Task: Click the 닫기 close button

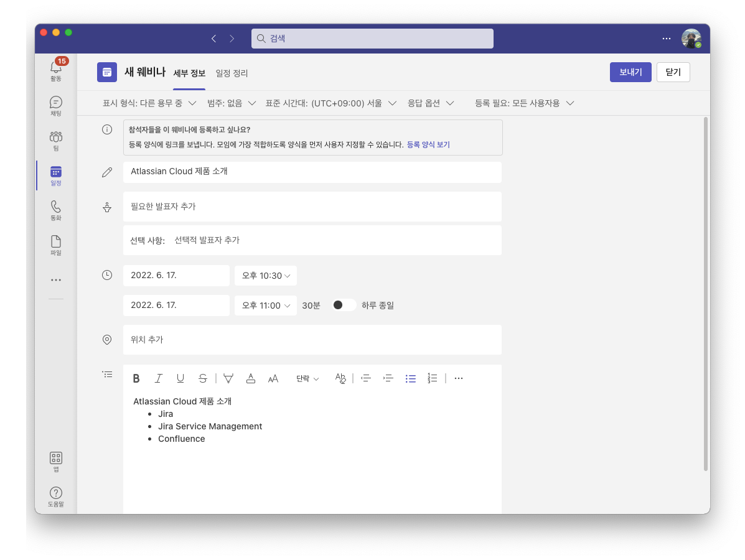Action: [x=673, y=72]
